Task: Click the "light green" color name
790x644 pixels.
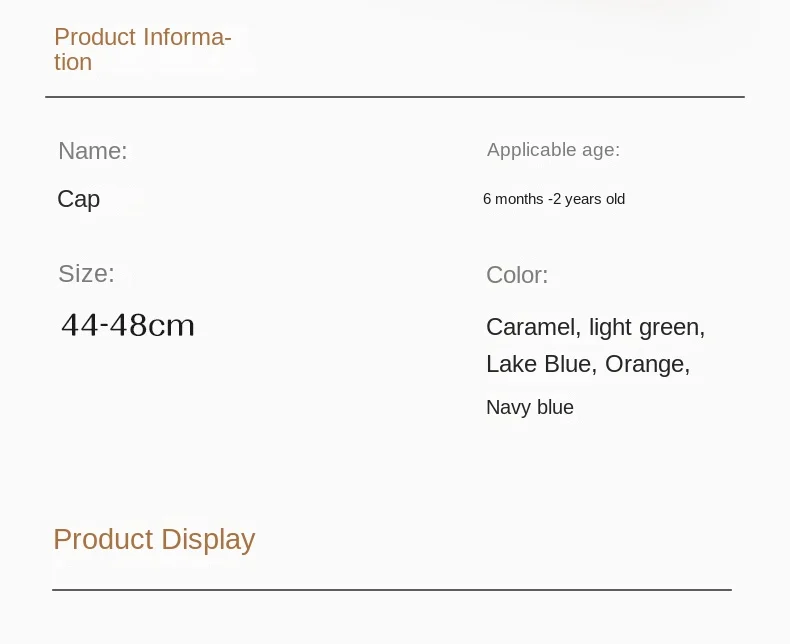Action: [x=646, y=327]
